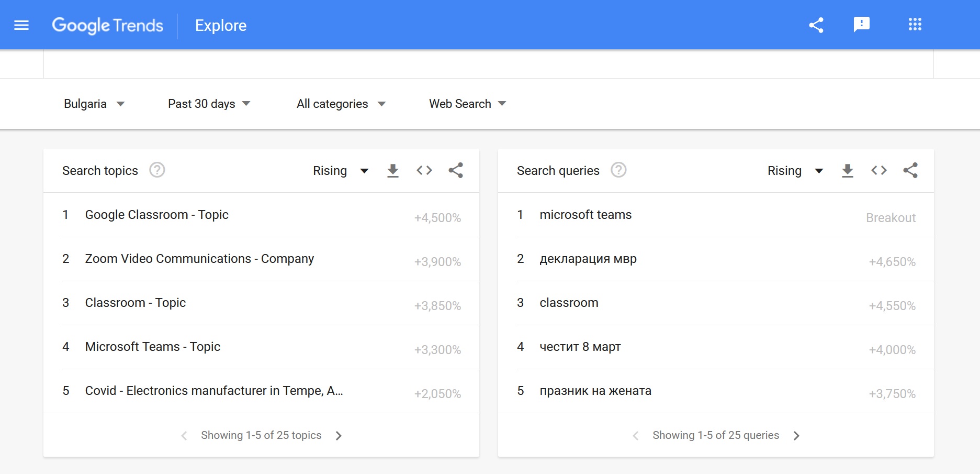
Task: Embed the Search topics widget
Action: (x=424, y=170)
